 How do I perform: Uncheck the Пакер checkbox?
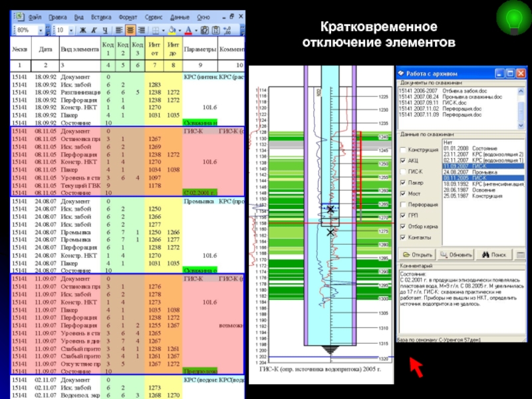tap(402, 182)
